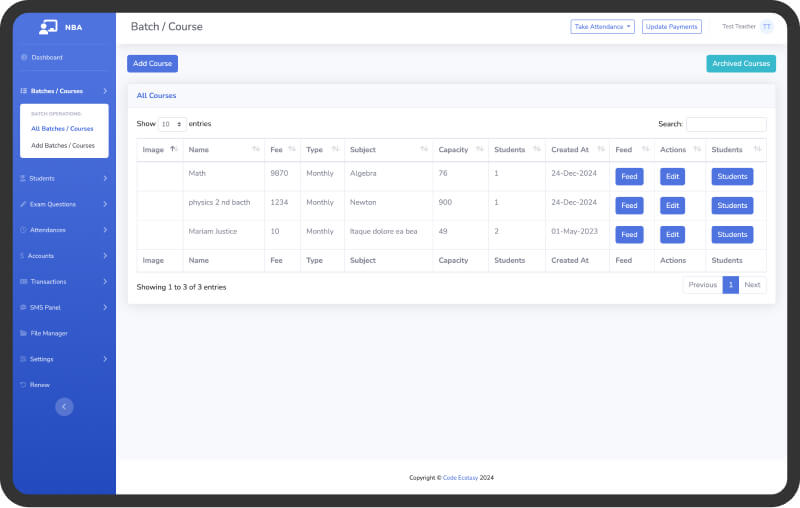Open File Manager in the sidebar
Image resolution: width=800 pixels, height=508 pixels.
(x=49, y=333)
